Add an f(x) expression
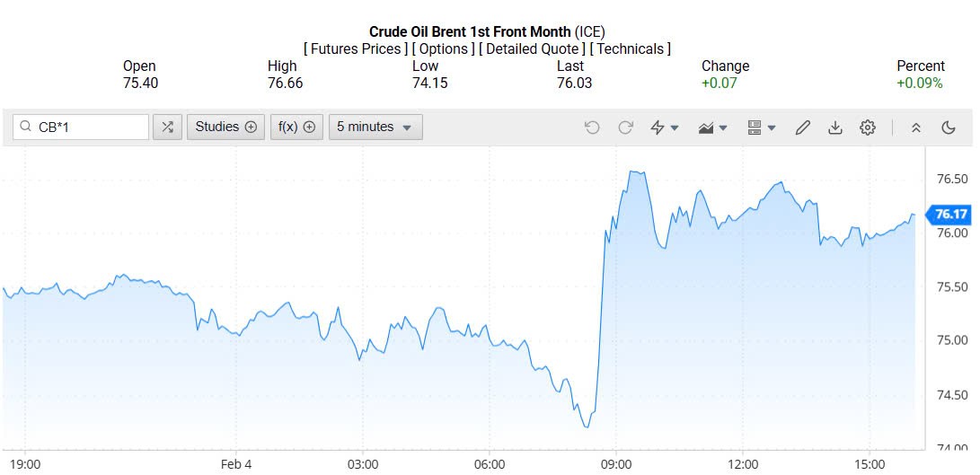The width and height of the screenshot is (980, 475). pyautogui.click(x=296, y=128)
